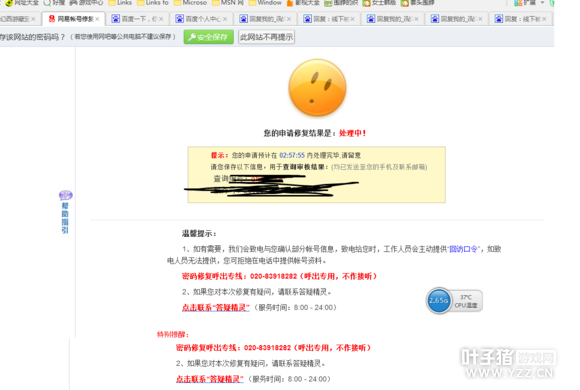The image size is (580, 390).
Task: Close the 百度一下 tab
Action: 161,19
